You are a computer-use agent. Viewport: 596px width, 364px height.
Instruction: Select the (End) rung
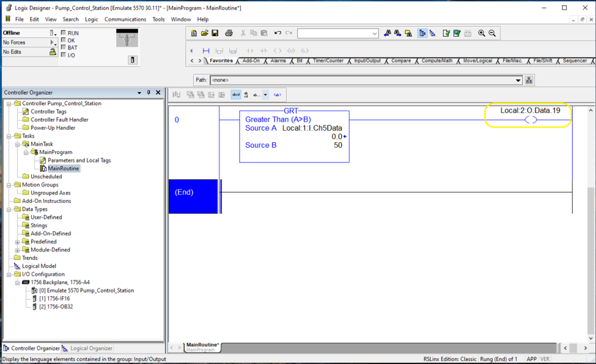point(193,197)
